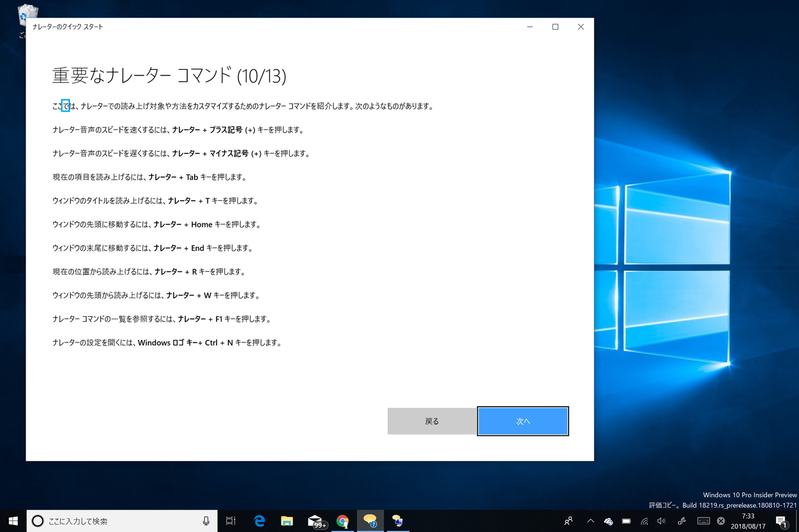Click the line with ナレーター + F1
Image resolution: width=799 pixels, height=532 pixels.
161,319
